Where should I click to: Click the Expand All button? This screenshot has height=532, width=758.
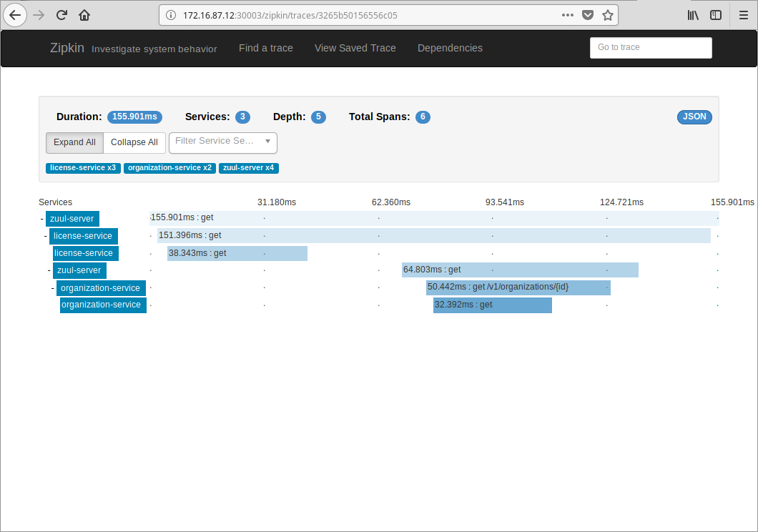[x=74, y=142]
